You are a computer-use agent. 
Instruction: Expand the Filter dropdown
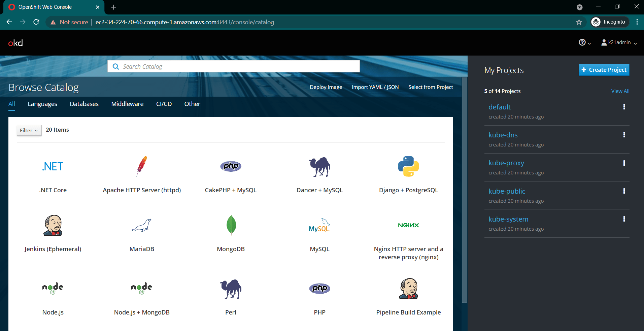tap(29, 130)
